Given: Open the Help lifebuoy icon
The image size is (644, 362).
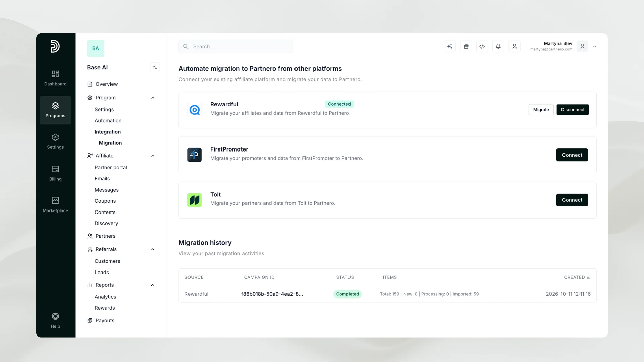Looking at the screenshot, I should 55,316.
